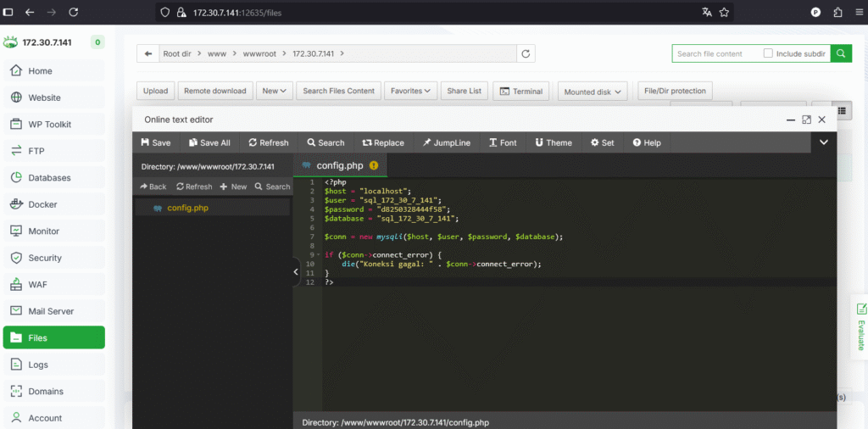The width and height of the screenshot is (868, 429).
Task: Open the Account section
Action: pyautogui.click(x=53, y=418)
